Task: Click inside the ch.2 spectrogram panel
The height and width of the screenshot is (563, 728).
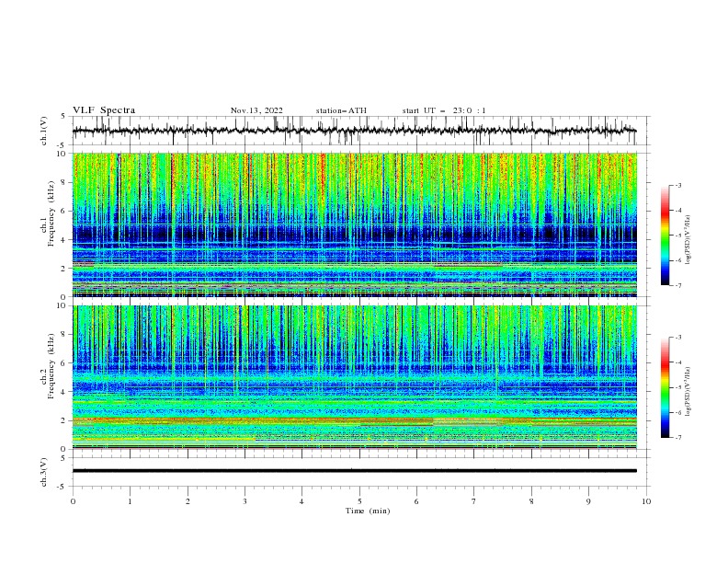Action: (x=355, y=377)
